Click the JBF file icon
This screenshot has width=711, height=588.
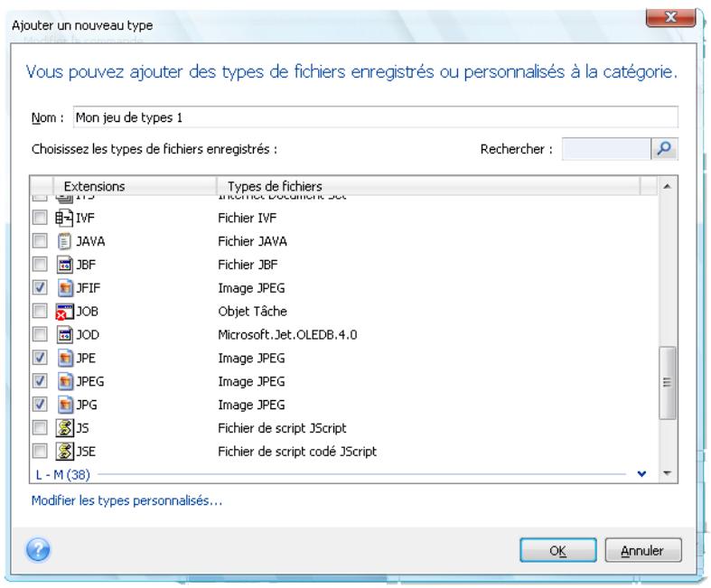(x=64, y=265)
